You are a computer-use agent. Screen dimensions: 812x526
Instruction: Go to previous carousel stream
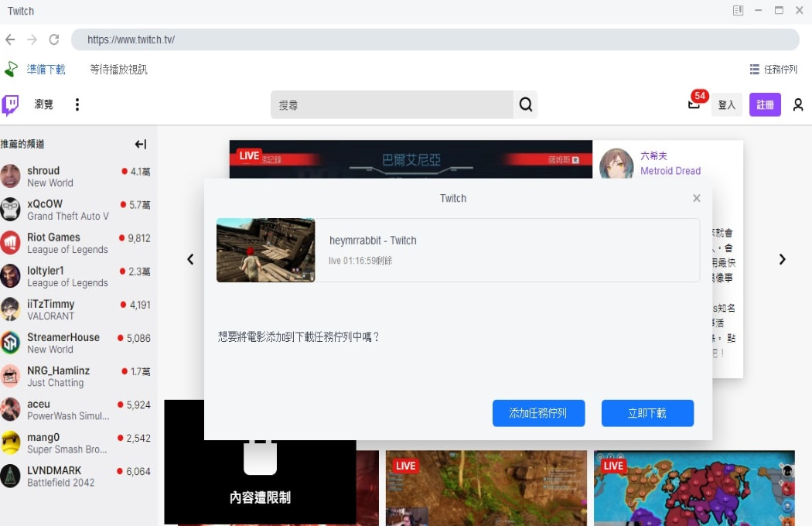click(x=190, y=259)
